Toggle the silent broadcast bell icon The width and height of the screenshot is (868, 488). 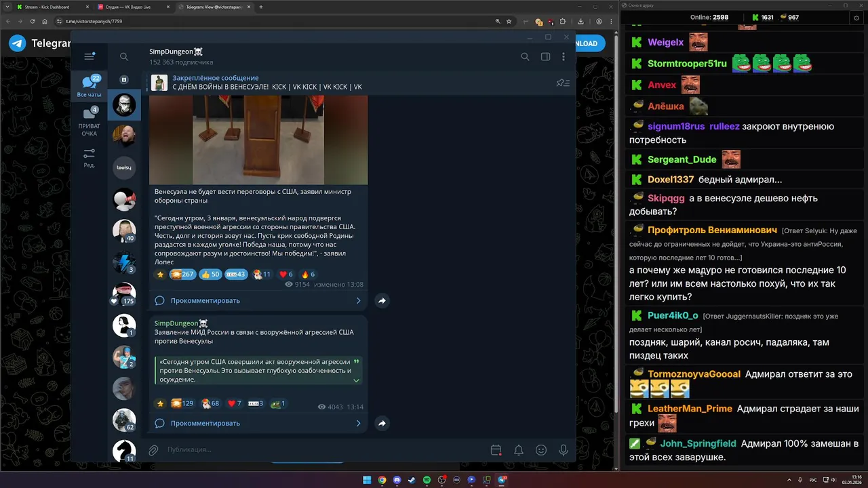[519, 450]
